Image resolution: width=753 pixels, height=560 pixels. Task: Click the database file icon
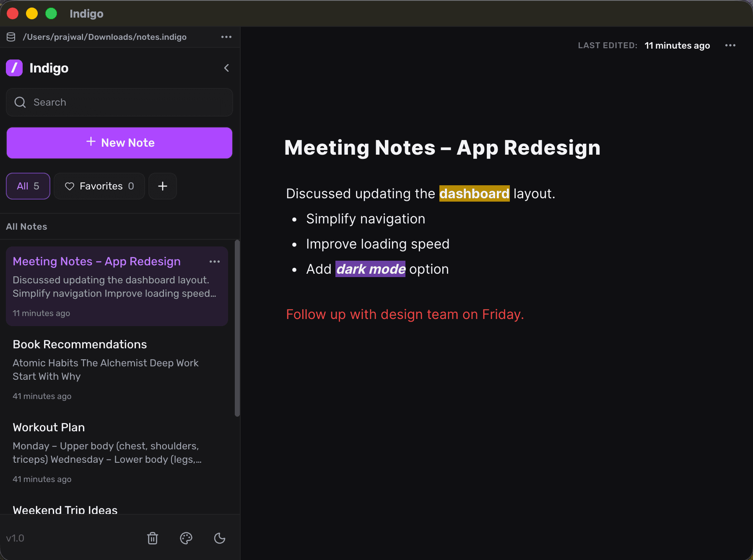(11, 37)
